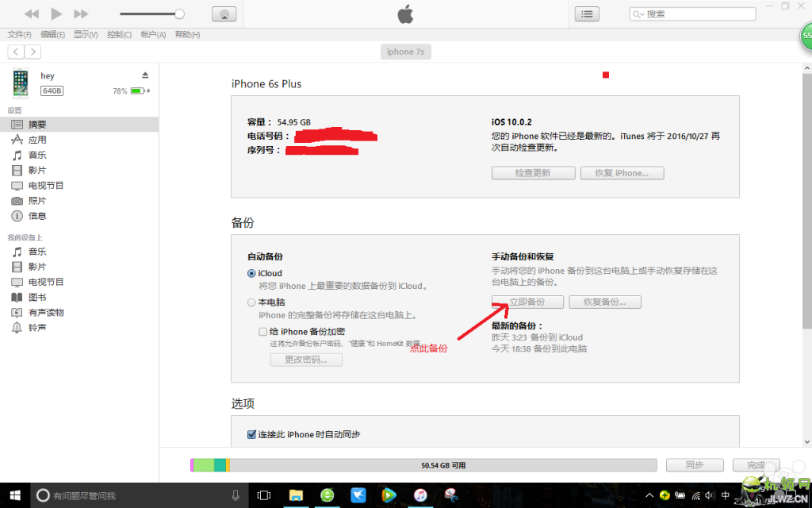Screen dimensions: 812x508
Task: Show hidden system tray icons
Action: 649,495
